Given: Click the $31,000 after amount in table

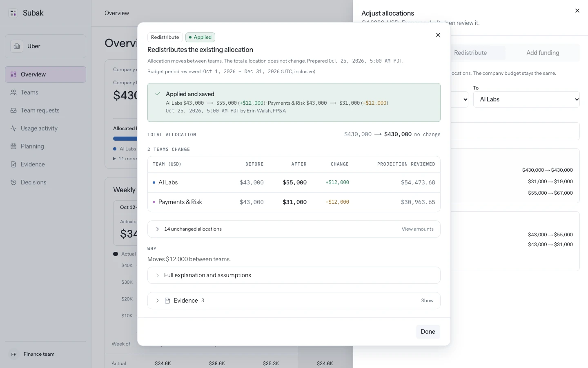Looking at the screenshot, I should click(x=294, y=202).
